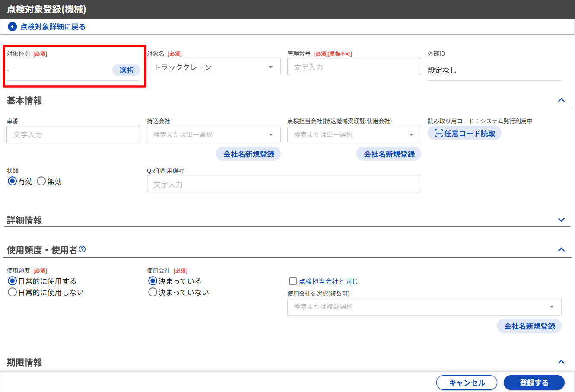This screenshot has width=575, height=392.
Task: Expand the 詳細情報 section chevron
Action: tap(561, 220)
